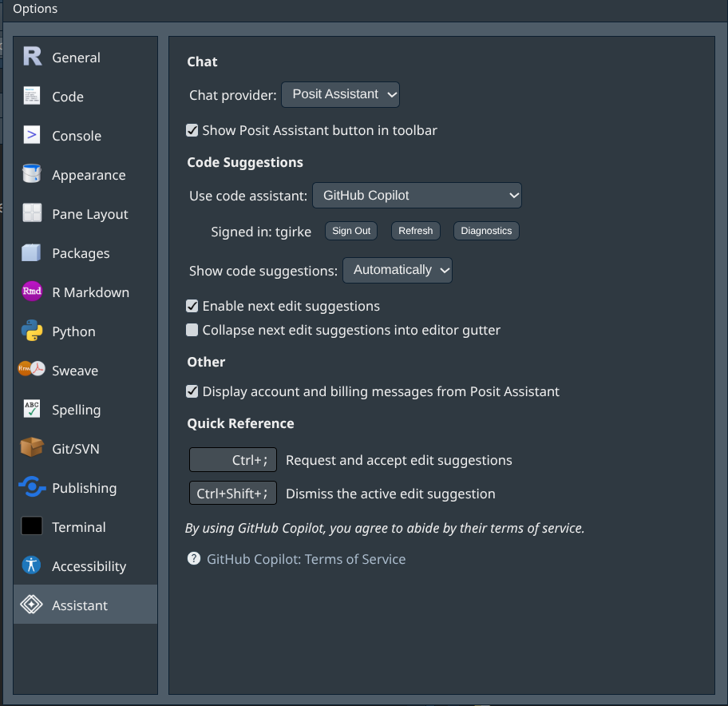Click the Options dialog title
The height and width of the screenshot is (706, 728).
point(35,8)
